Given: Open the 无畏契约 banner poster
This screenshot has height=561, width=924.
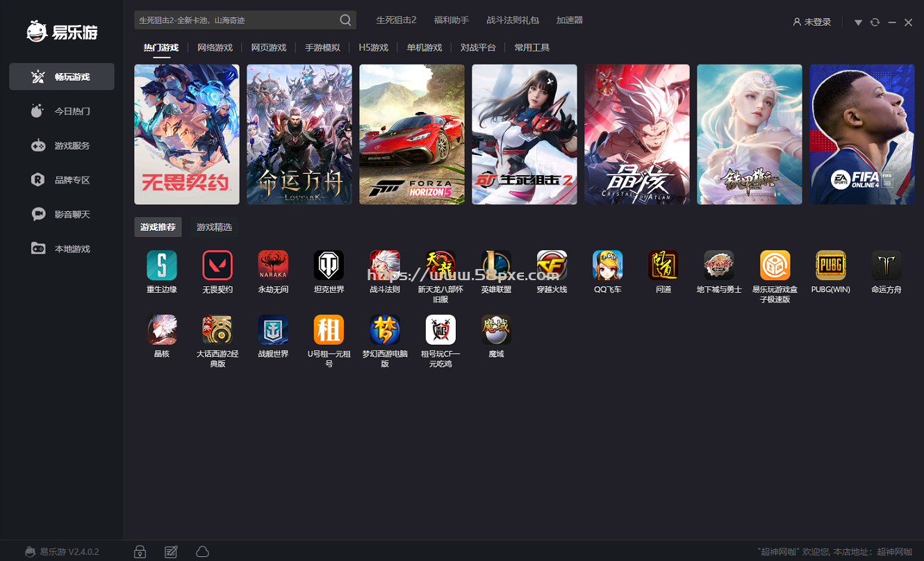Looking at the screenshot, I should point(187,135).
